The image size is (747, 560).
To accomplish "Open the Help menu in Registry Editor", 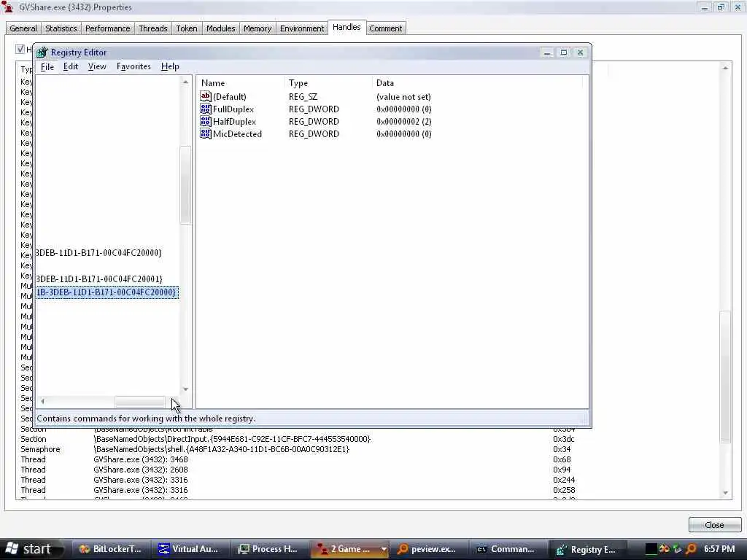I will pyautogui.click(x=170, y=66).
